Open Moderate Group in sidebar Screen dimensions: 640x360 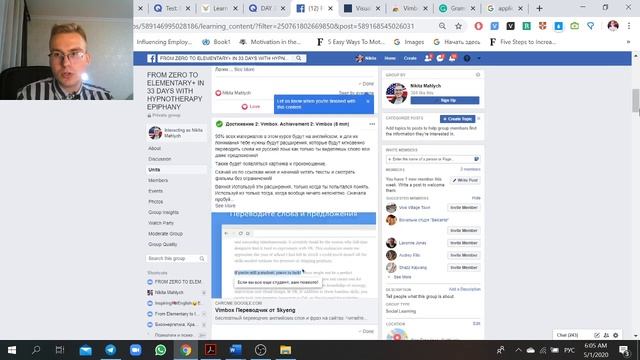(x=165, y=233)
